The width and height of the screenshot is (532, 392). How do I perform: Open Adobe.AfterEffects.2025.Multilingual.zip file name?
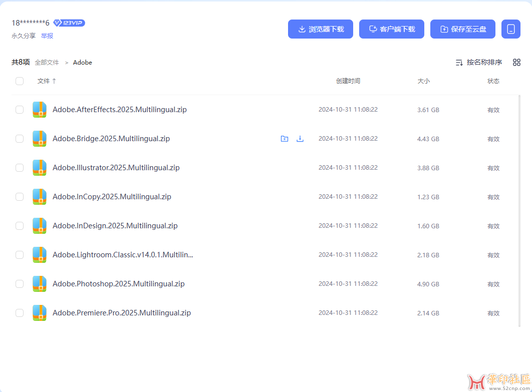pyautogui.click(x=119, y=110)
